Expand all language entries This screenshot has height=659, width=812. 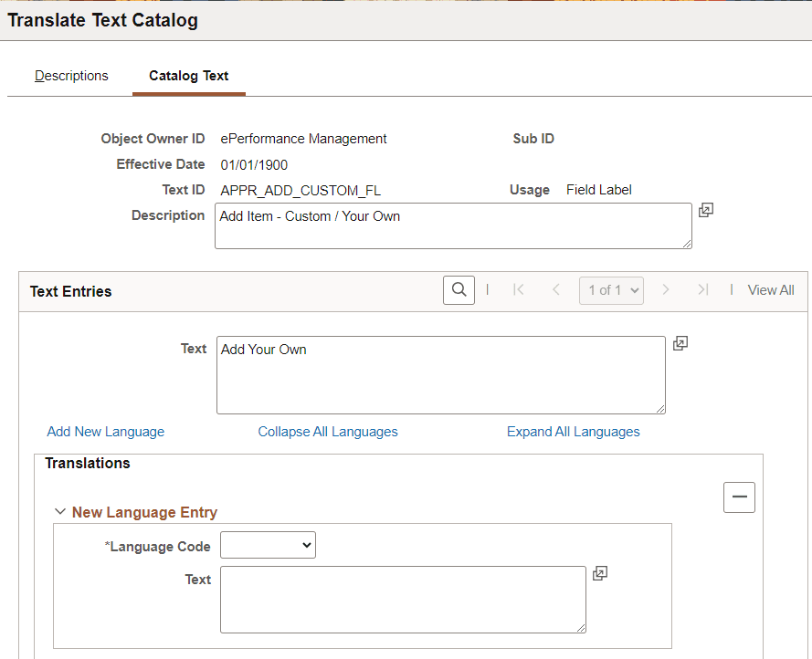[573, 431]
